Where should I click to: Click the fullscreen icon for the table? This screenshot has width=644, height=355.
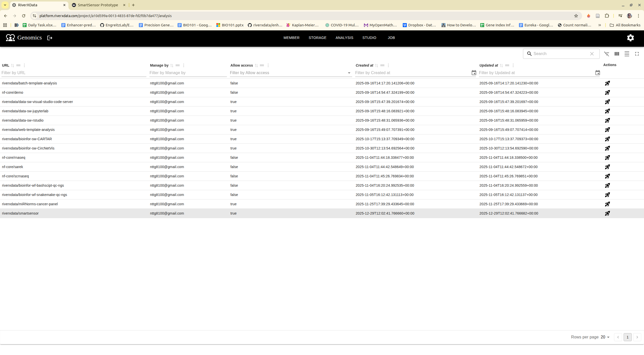pyautogui.click(x=637, y=54)
